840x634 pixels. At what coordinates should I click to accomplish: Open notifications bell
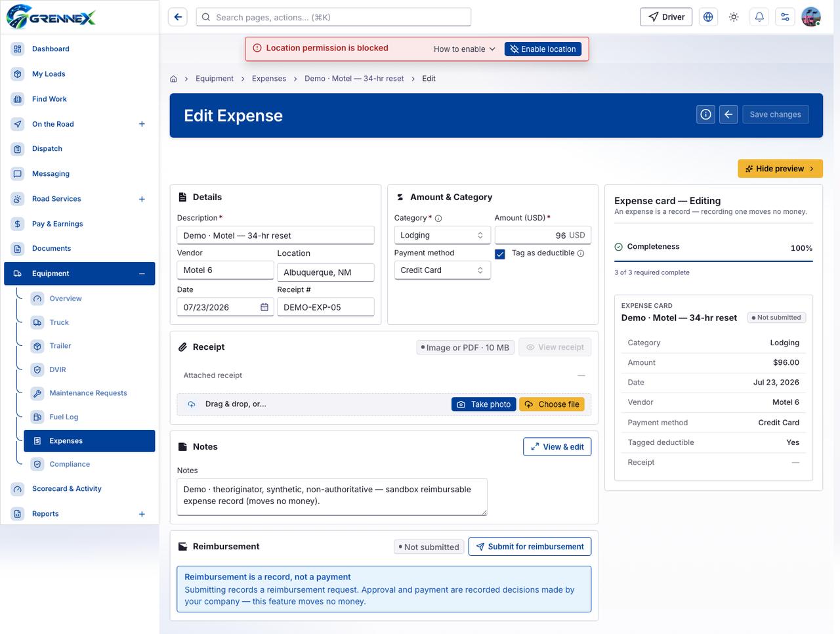(x=759, y=17)
